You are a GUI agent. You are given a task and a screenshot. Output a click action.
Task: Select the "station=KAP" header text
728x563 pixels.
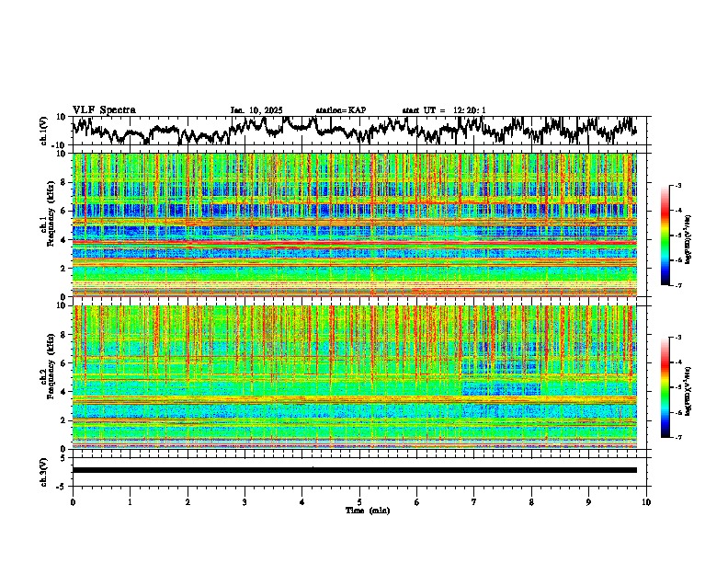[341, 110]
